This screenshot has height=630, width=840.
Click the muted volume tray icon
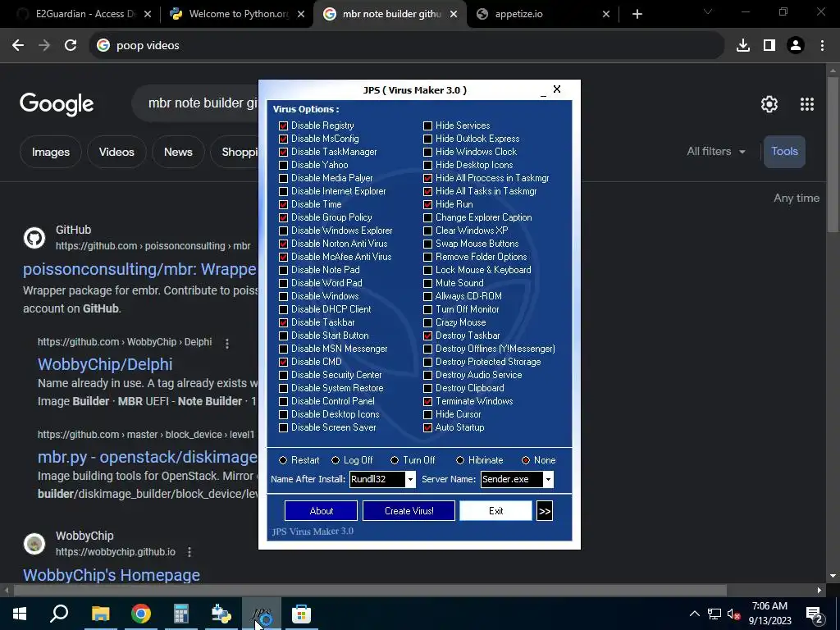coord(733,614)
